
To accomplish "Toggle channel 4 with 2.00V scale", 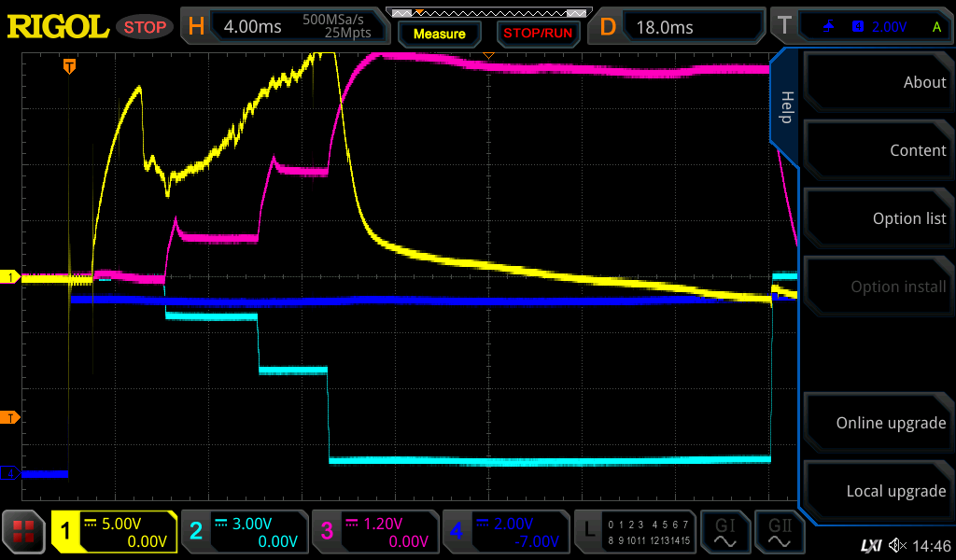I will pos(504,532).
